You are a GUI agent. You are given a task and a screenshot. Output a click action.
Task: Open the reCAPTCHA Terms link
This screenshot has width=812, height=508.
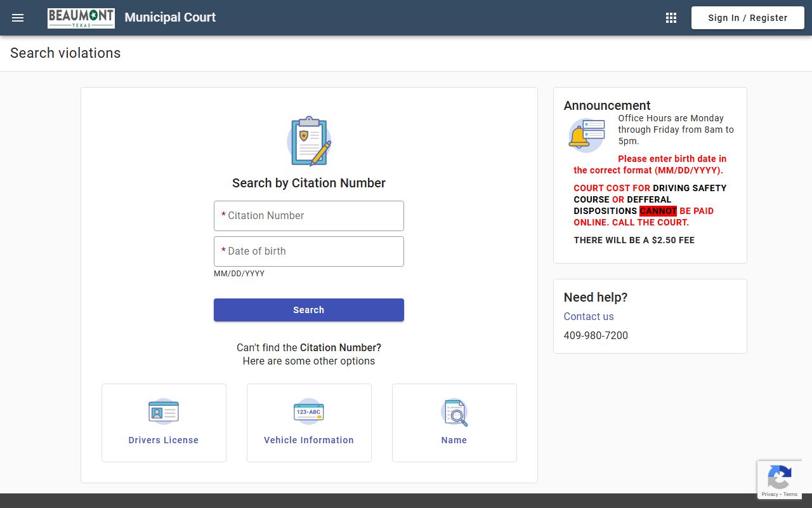pyautogui.click(x=791, y=494)
